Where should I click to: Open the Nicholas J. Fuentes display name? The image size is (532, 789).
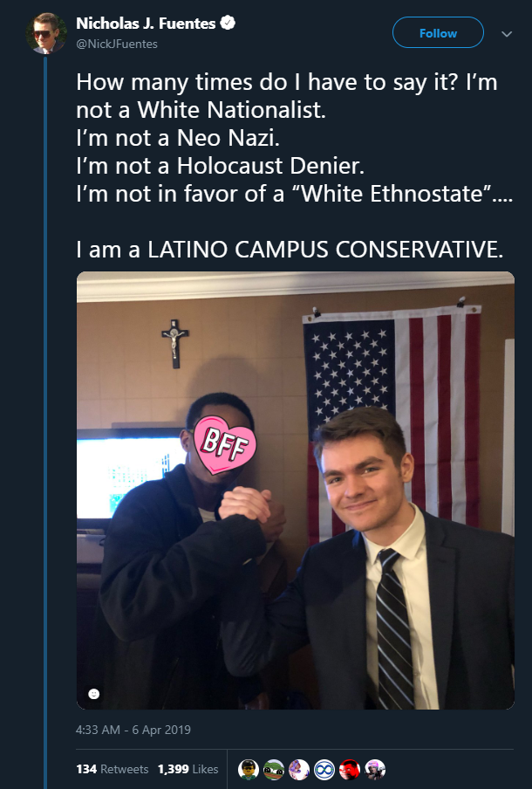(146, 24)
